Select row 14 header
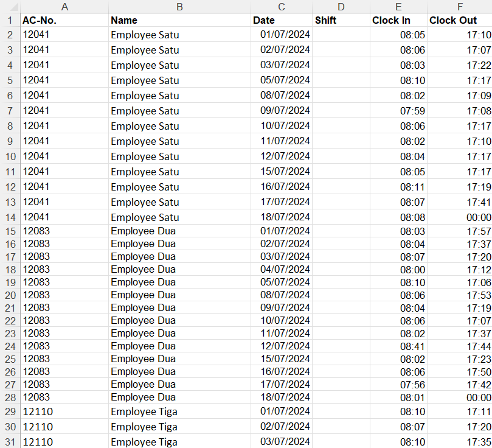This screenshot has height=448, width=492. point(10,217)
